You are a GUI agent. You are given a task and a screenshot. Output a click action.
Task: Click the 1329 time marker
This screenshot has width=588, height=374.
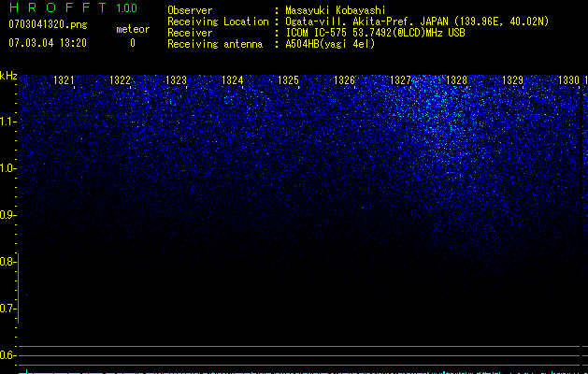[512, 80]
